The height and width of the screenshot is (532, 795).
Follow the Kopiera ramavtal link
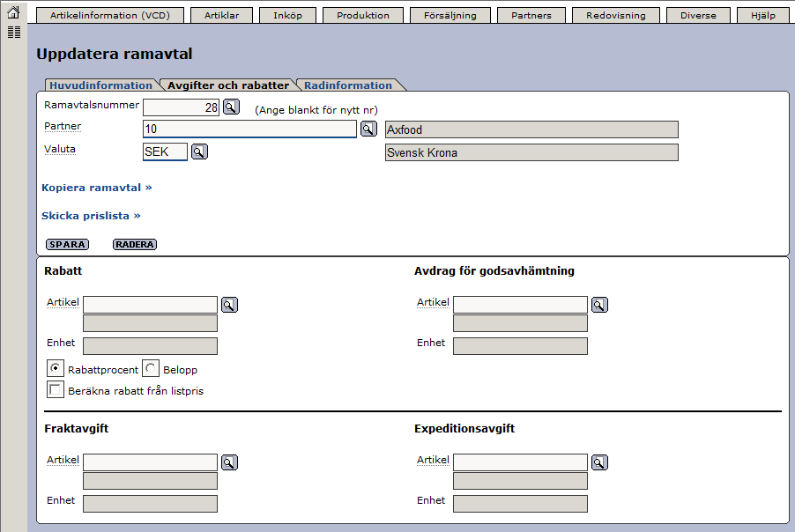[x=97, y=188]
